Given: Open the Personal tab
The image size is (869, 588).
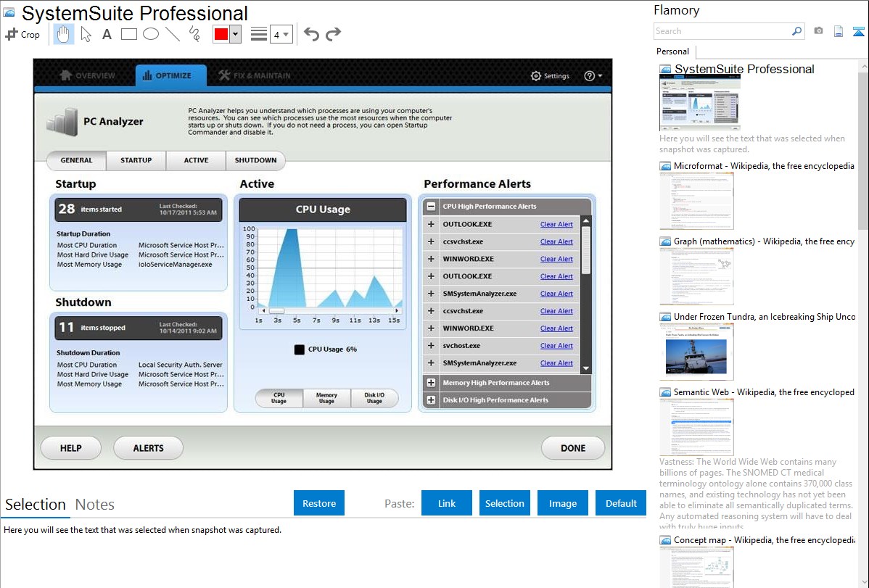Looking at the screenshot, I should point(672,51).
